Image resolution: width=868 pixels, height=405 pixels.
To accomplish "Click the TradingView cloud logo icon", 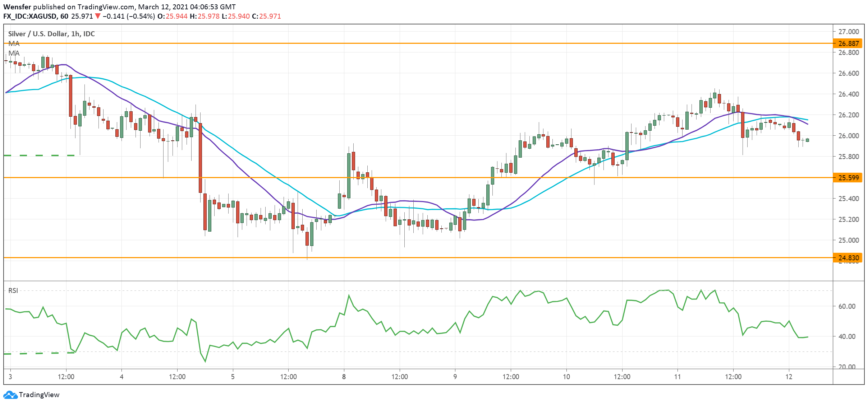I will [x=10, y=395].
